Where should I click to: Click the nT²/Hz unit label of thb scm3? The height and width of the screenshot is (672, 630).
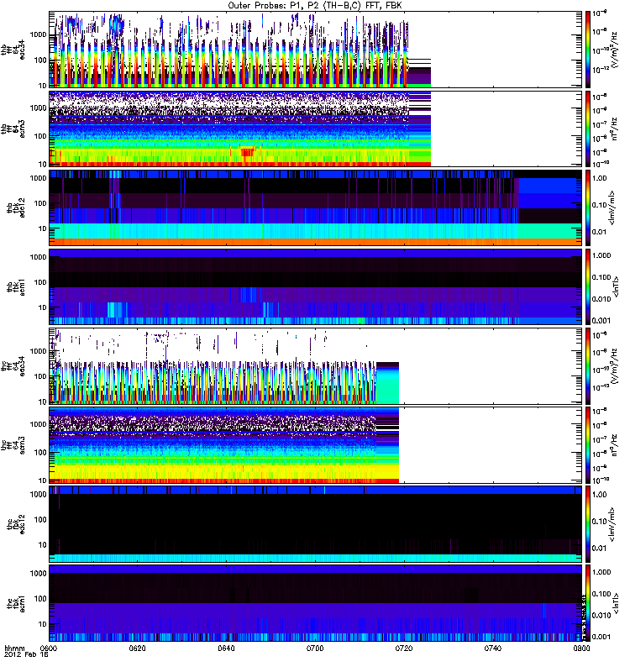[x=615, y=129]
